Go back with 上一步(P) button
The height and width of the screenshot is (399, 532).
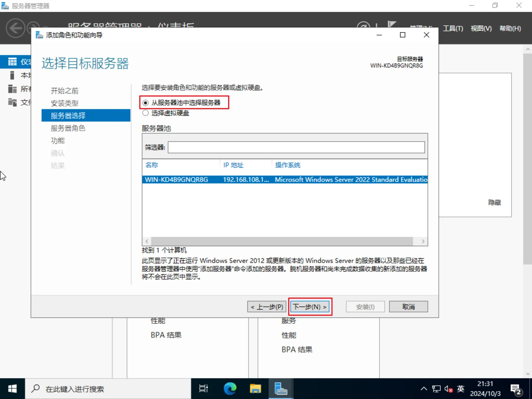[x=267, y=307]
